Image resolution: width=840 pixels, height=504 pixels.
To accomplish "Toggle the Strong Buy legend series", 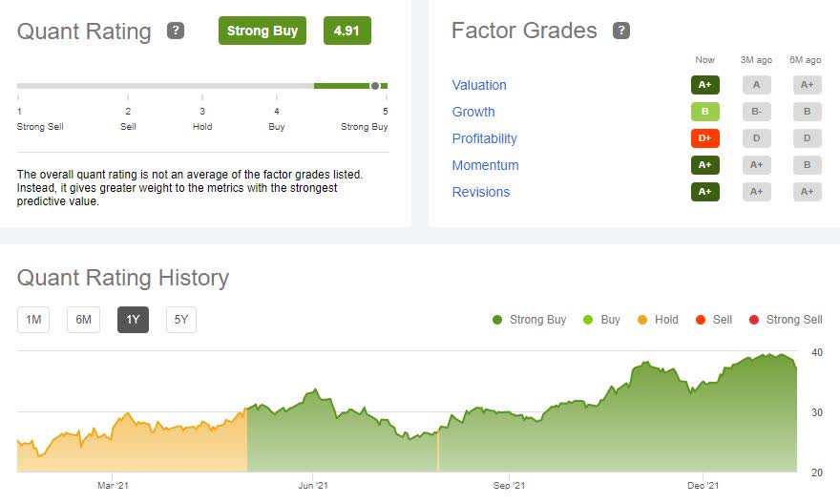I will click(529, 320).
